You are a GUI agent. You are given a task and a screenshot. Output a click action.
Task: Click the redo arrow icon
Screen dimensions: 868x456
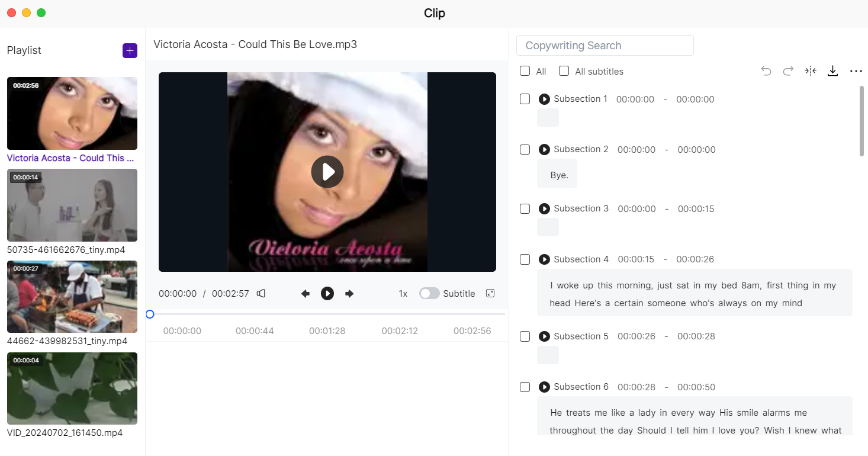tap(788, 71)
